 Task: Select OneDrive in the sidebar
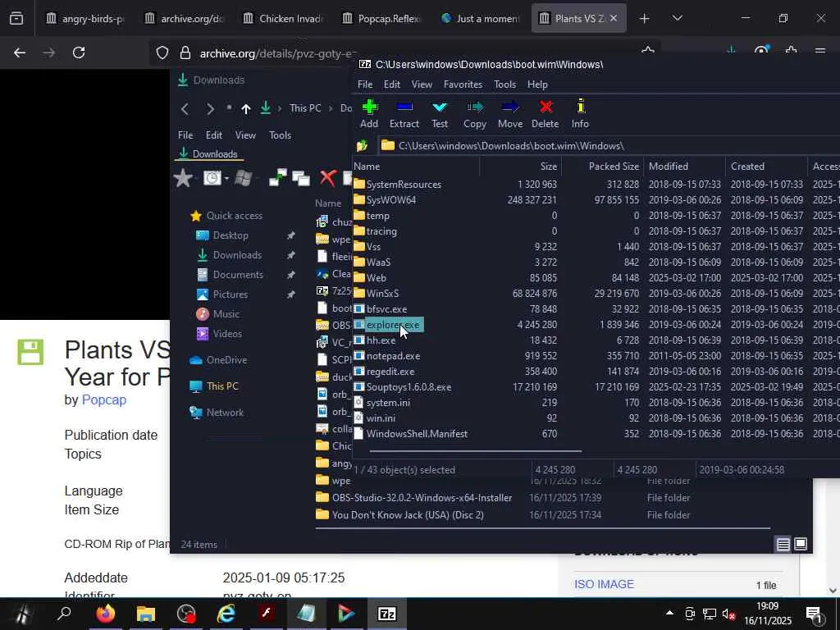218,360
